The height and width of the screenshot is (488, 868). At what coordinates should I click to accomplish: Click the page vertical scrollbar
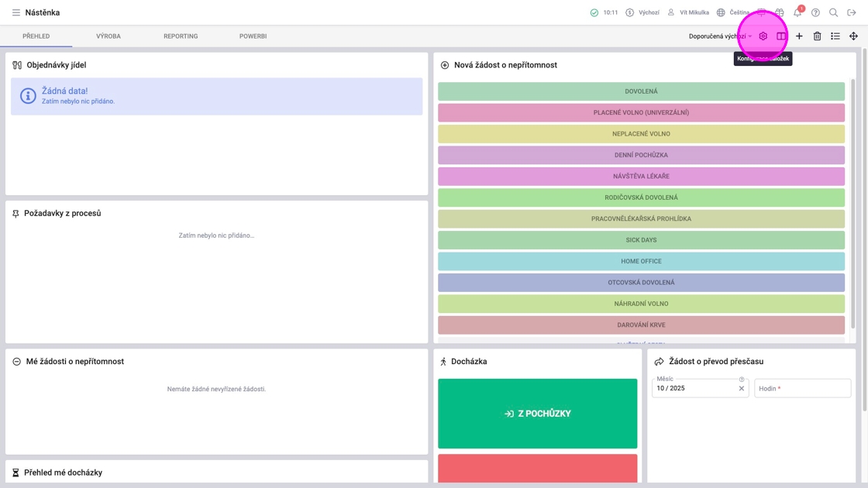click(x=865, y=229)
